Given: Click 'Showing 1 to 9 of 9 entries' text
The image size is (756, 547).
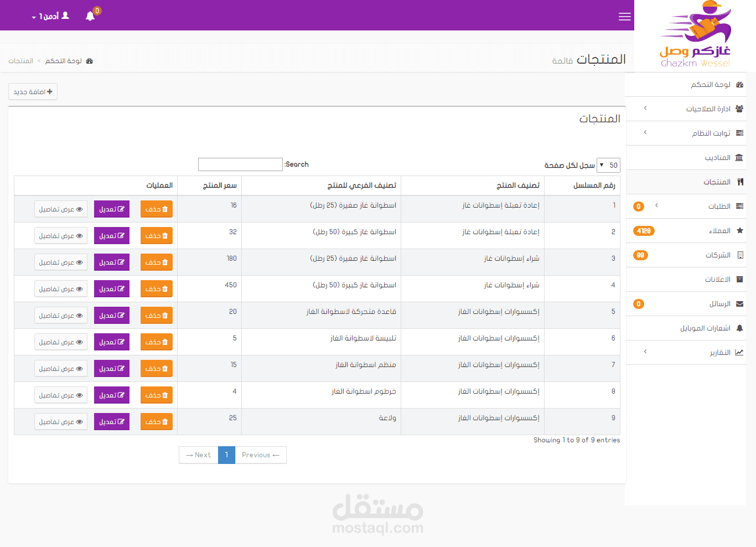Looking at the screenshot, I should pyautogui.click(x=577, y=440).
